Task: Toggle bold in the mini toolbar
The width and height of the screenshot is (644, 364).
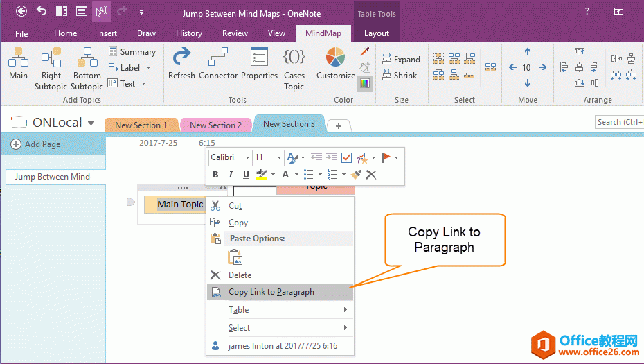Action: point(216,175)
